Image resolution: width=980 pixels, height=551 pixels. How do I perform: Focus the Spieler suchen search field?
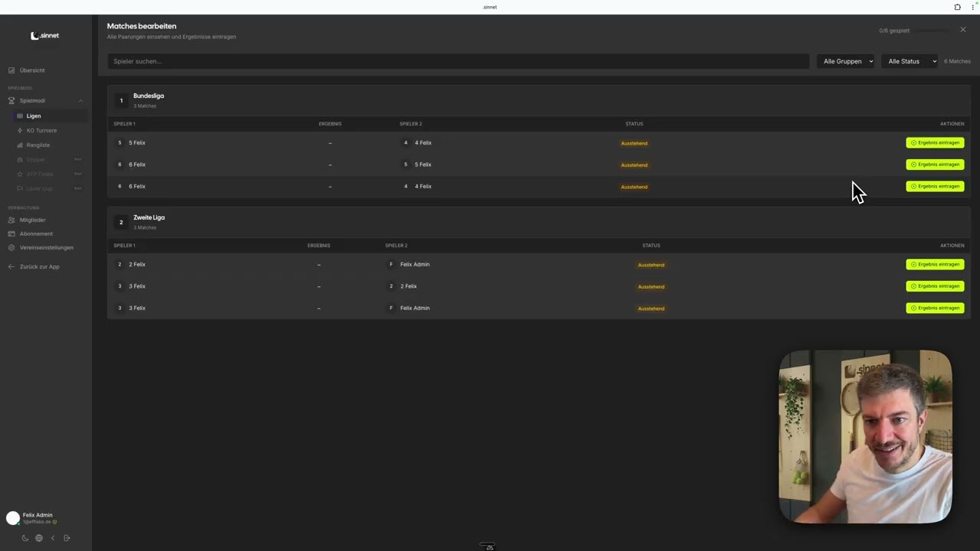(458, 61)
